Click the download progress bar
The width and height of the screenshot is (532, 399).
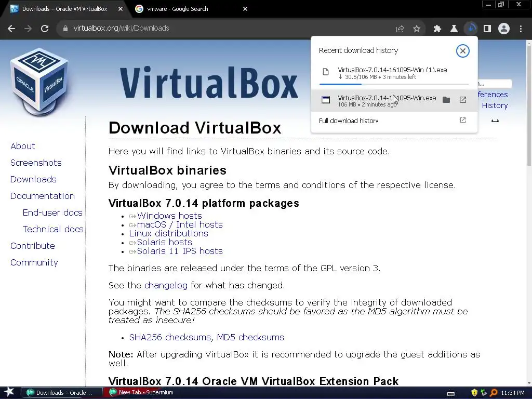tap(394, 85)
